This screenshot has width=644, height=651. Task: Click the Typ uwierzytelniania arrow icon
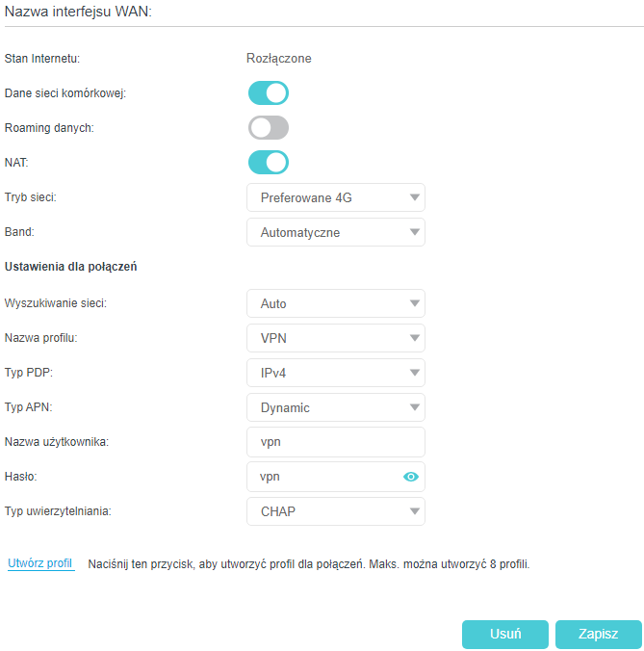pyautogui.click(x=414, y=512)
